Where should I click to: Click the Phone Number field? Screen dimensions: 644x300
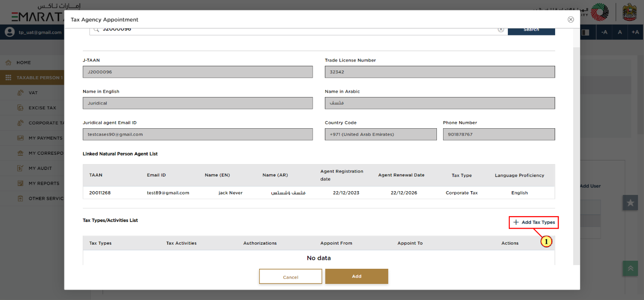[499, 134]
